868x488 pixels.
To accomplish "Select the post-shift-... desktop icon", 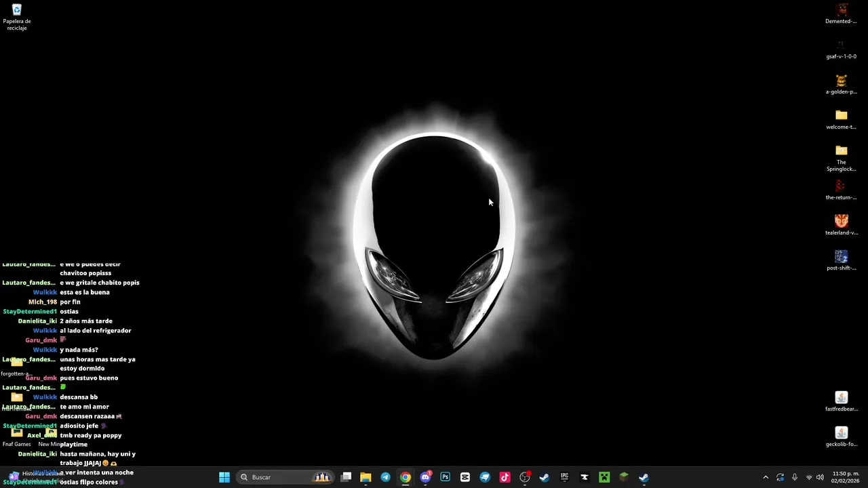I will [841, 260].
